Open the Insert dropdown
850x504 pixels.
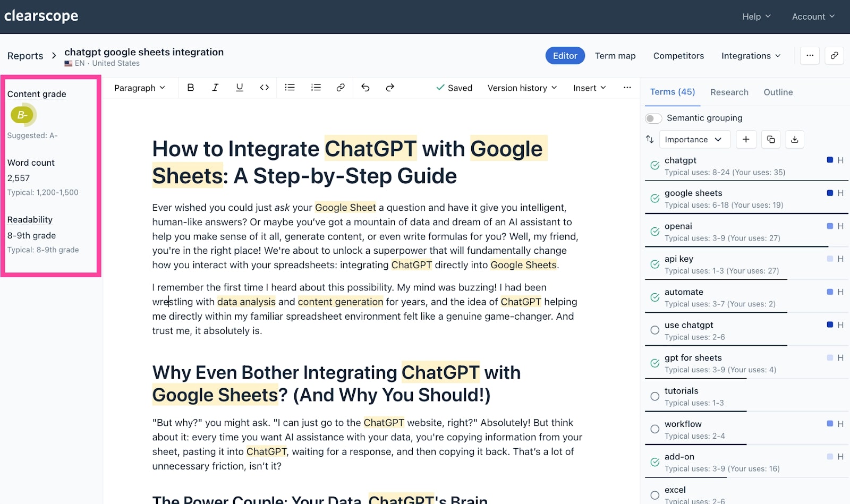[x=590, y=88]
